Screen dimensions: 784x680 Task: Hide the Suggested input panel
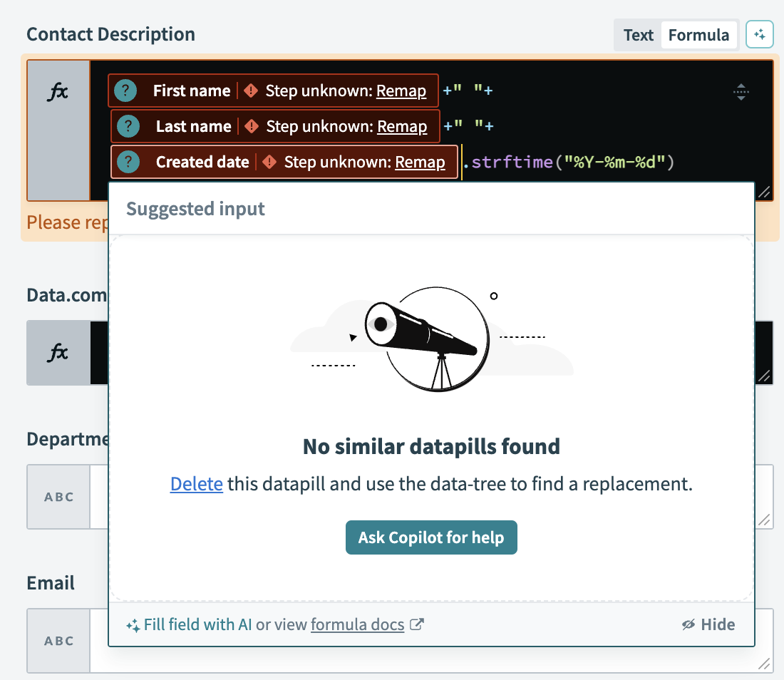click(x=708, y=624)
